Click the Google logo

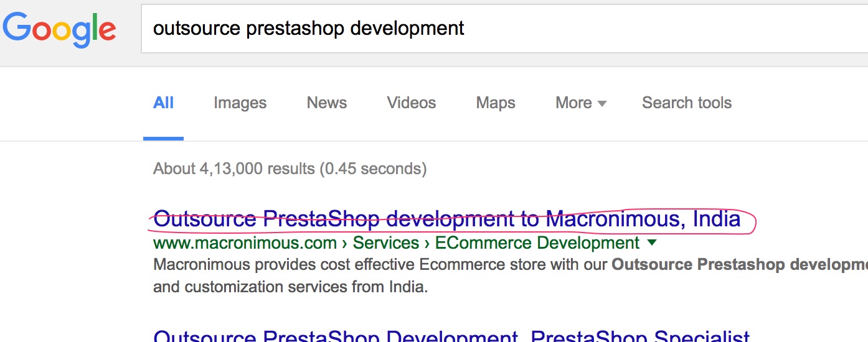click(x=60, y=29)
